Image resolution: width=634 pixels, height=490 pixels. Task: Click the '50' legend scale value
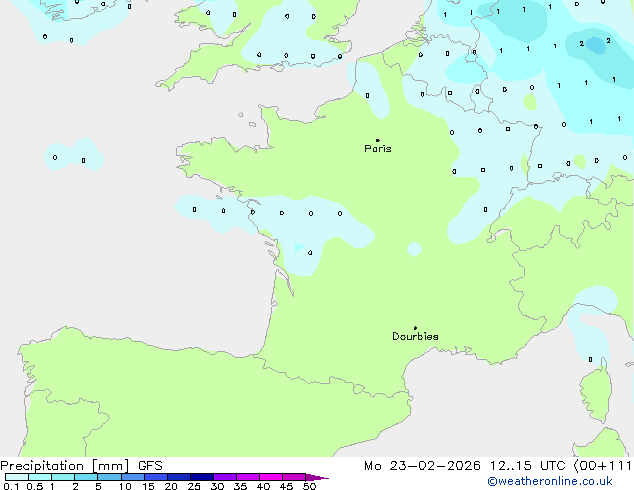[x=309, y=486]
